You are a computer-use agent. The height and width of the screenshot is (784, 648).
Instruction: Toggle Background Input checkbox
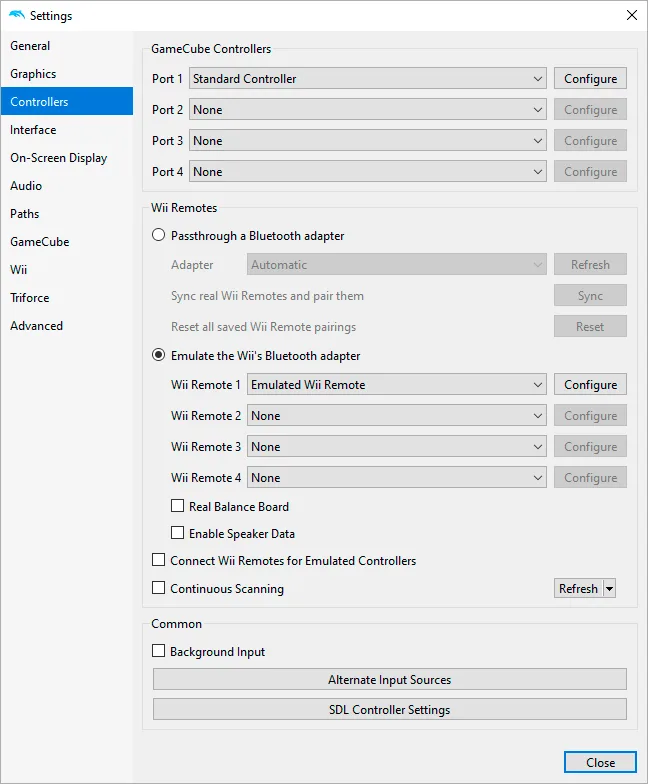(158, 650)
